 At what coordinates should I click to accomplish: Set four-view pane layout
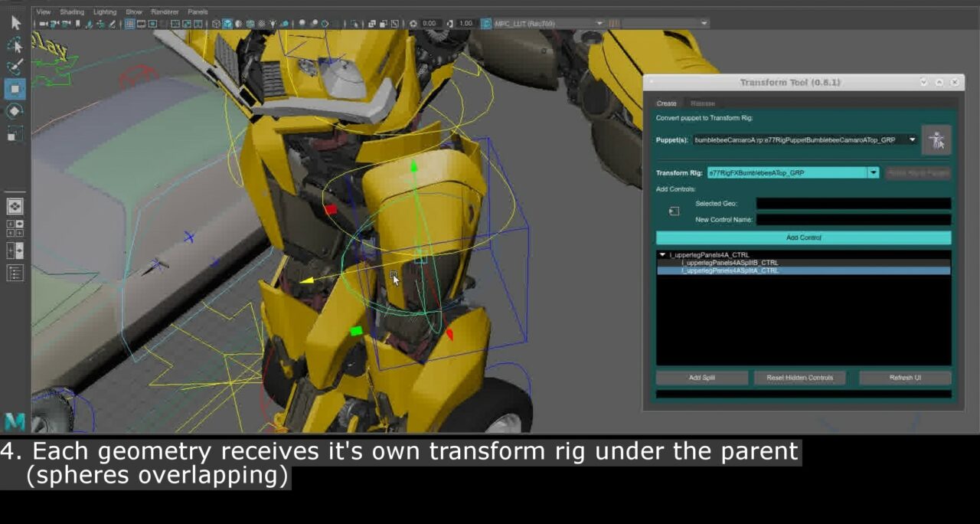(15, 228)
